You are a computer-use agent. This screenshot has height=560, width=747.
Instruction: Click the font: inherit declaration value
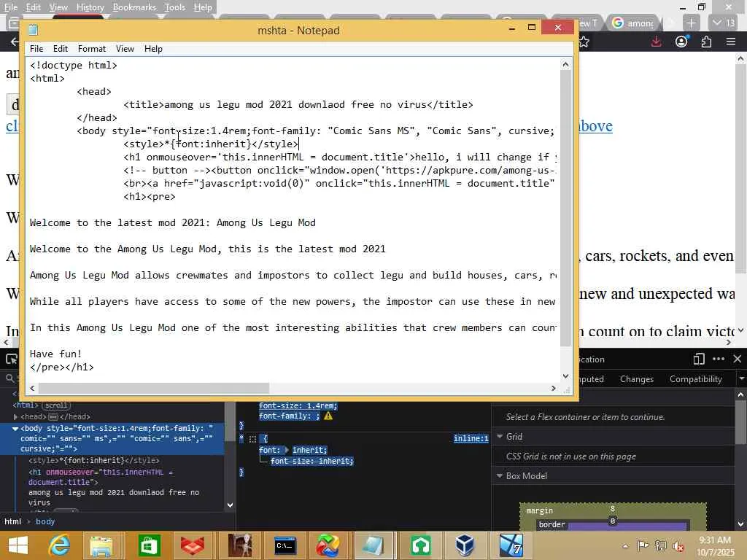pos(309,450)
